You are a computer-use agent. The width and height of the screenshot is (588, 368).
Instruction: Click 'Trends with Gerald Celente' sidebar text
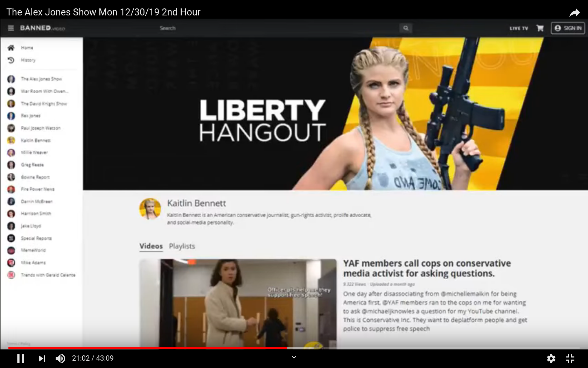tap(48, 275)
